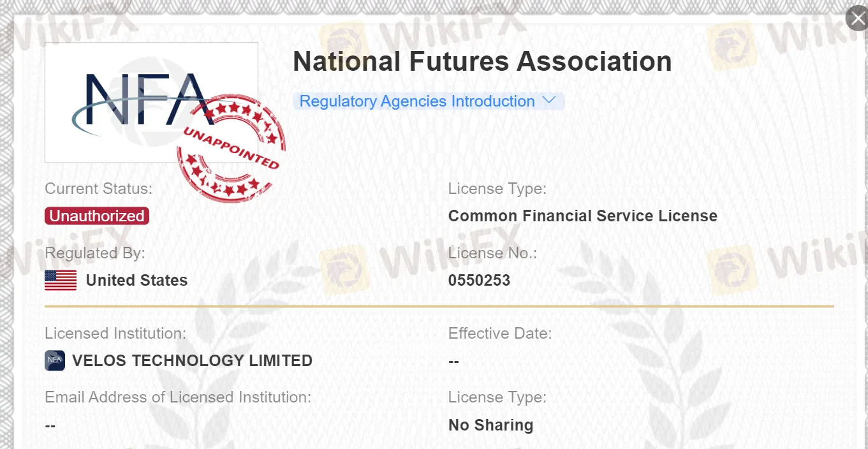The height and width of the screenshot is (449, 868).
Task: Open the Regulatory Agencies Introduction link
Action: 417,101
